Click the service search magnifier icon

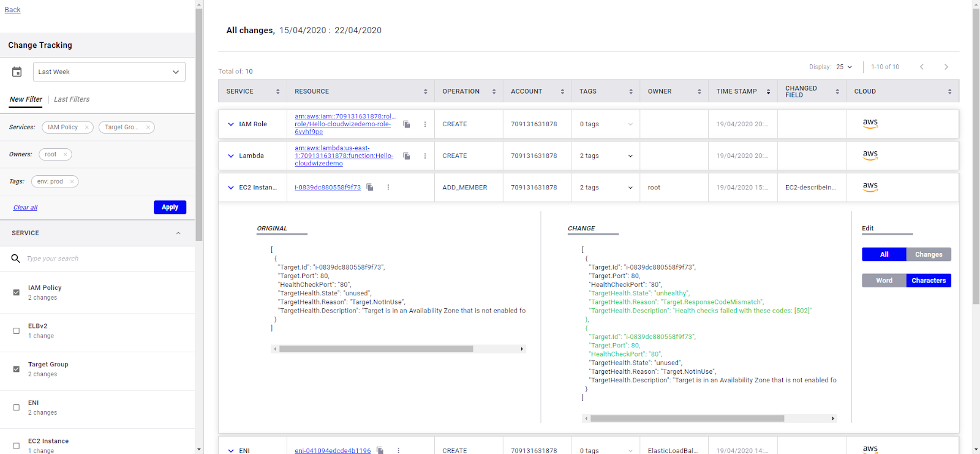click(x=16, y=259)
